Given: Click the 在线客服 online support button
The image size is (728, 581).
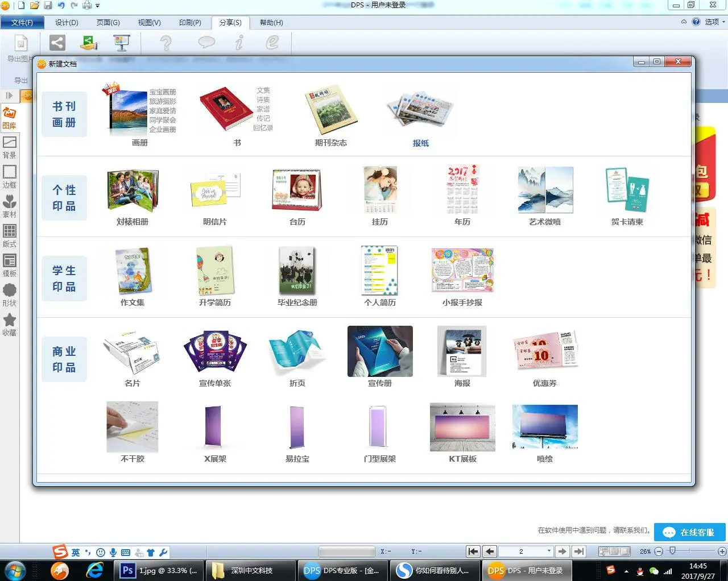Looking at the screenshot, I should (690, 532).
